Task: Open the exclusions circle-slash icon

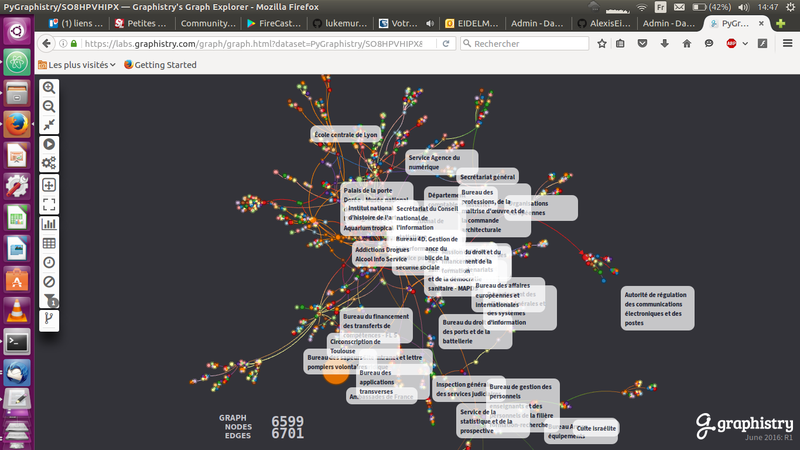Action: pyautogui.click(x=49, y=281)
